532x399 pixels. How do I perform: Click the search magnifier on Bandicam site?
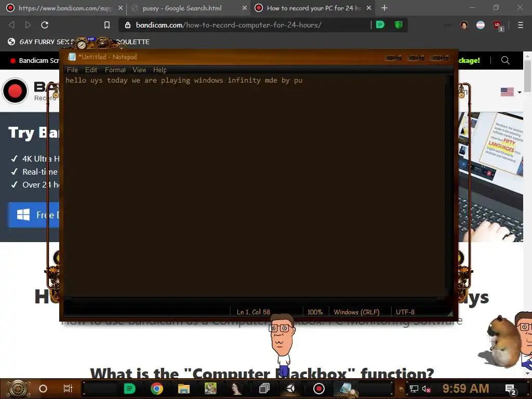click(x=505, y=60)
